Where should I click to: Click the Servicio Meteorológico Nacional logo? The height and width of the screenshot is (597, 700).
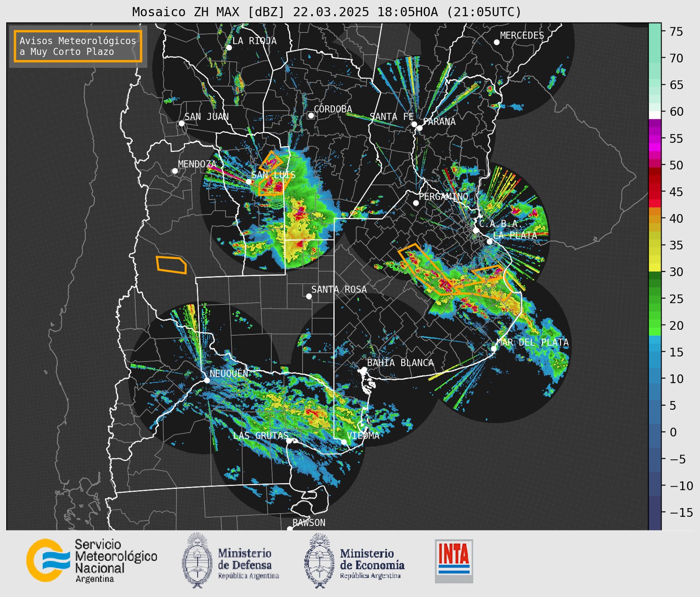[92, 560]
